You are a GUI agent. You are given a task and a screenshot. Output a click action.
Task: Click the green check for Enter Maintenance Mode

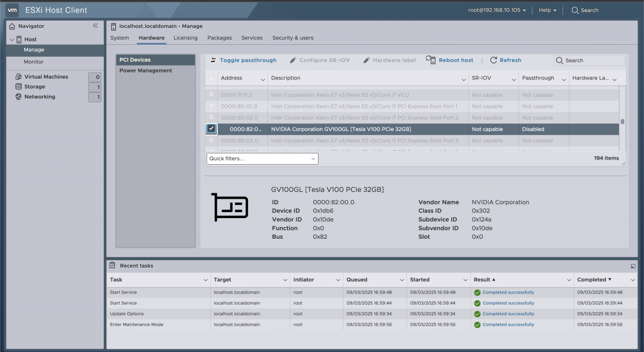(x=477, y=325)
